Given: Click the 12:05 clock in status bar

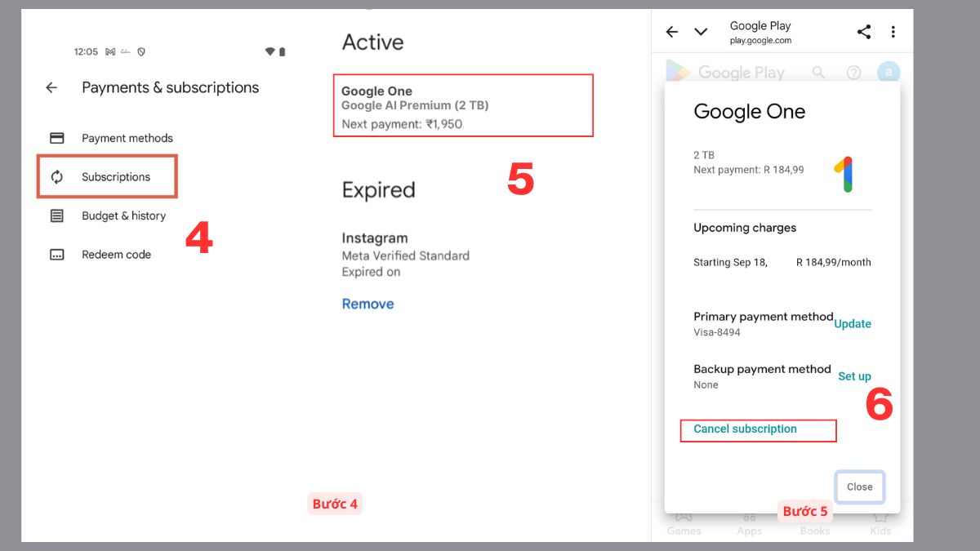Looking at the screenshot, I should (x=86, y=51).
